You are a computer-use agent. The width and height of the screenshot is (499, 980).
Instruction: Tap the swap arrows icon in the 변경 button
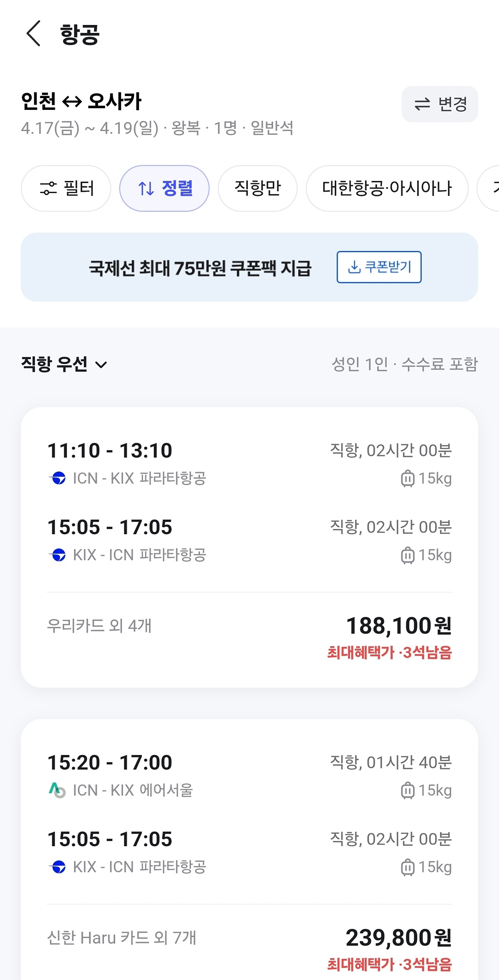pos(422,104)
